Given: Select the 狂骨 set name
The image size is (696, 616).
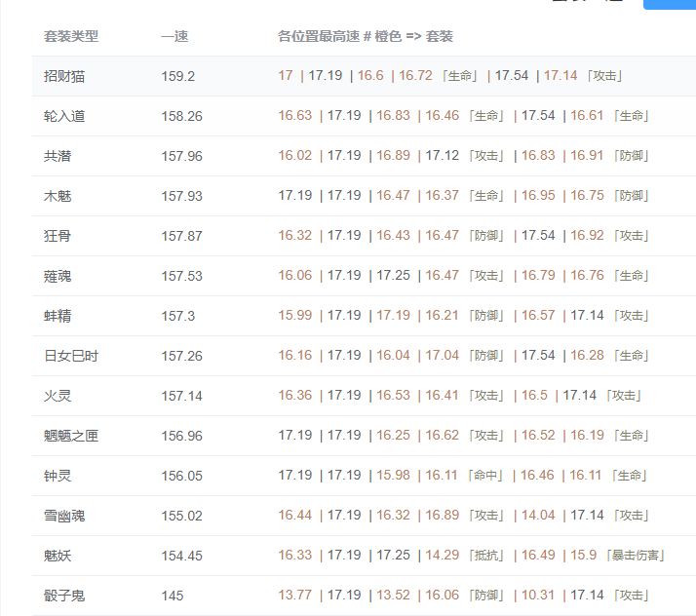Looking at the screenshot, I should [58, 236].
